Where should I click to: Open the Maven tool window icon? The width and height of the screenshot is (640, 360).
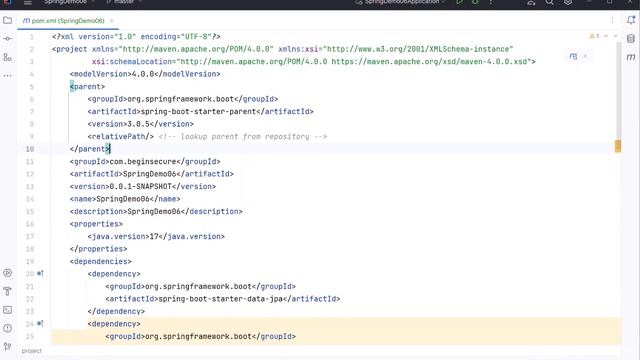(631, 57)
